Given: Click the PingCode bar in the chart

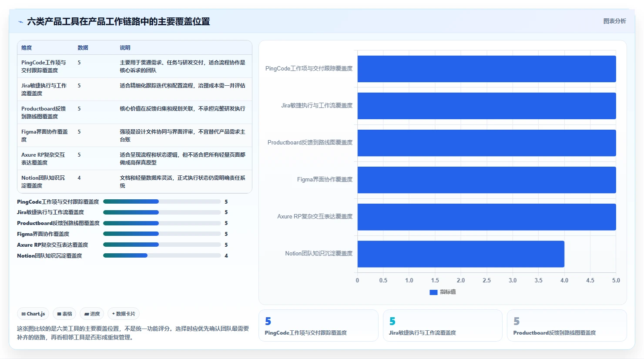Looking at the screenshot, I should [486, 69].
